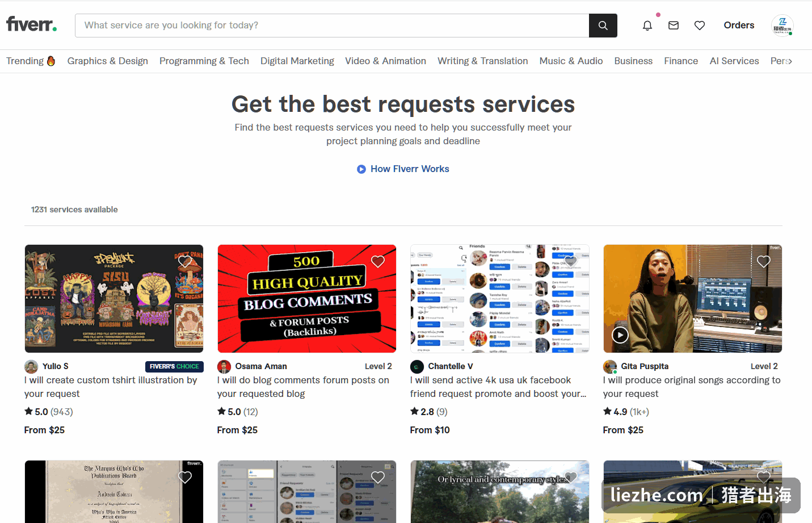This screenshot has width=812, height=523.
Task: Favorite the facebook friend request gig
Action: [571, 261]
